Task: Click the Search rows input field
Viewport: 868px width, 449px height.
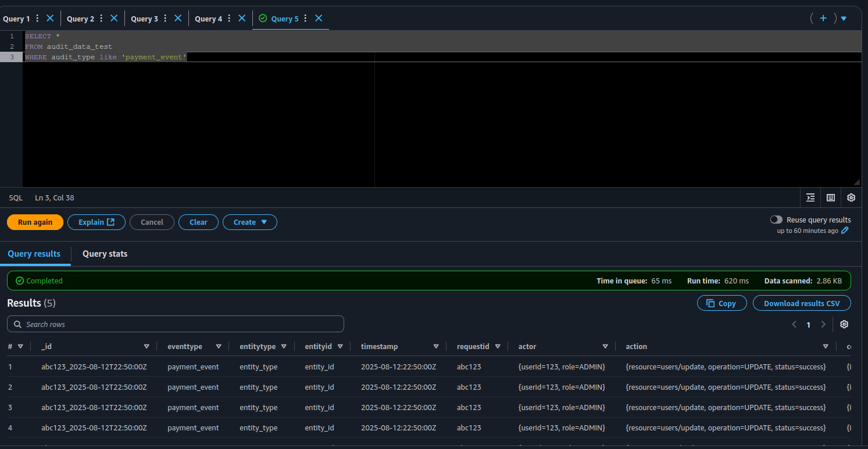Action: coord(176,324)
